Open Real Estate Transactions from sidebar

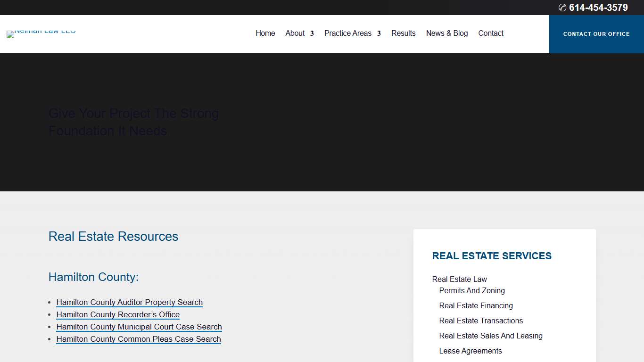pos(481,321)
